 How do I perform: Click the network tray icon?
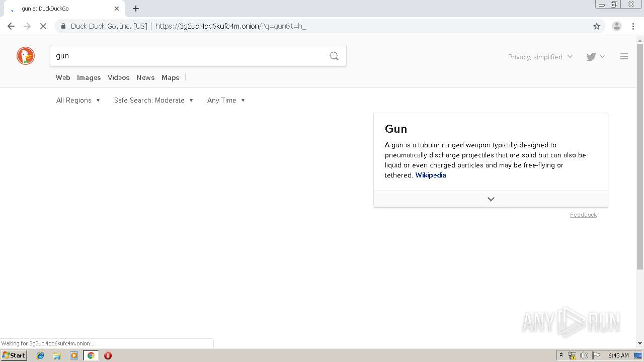[572, 355]
